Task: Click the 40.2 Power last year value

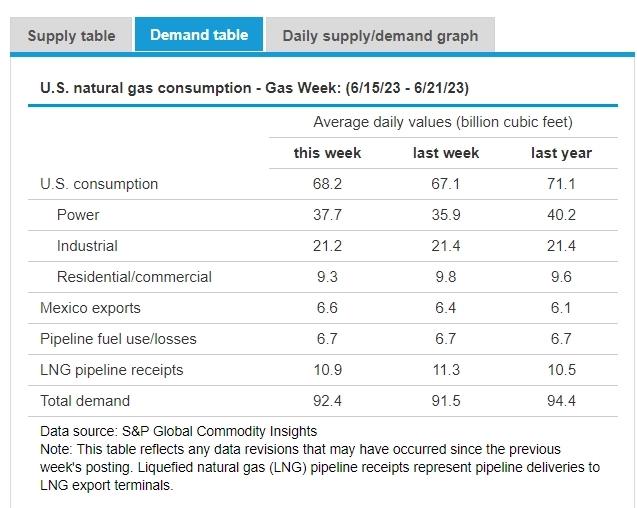Action: coord(561,215)
